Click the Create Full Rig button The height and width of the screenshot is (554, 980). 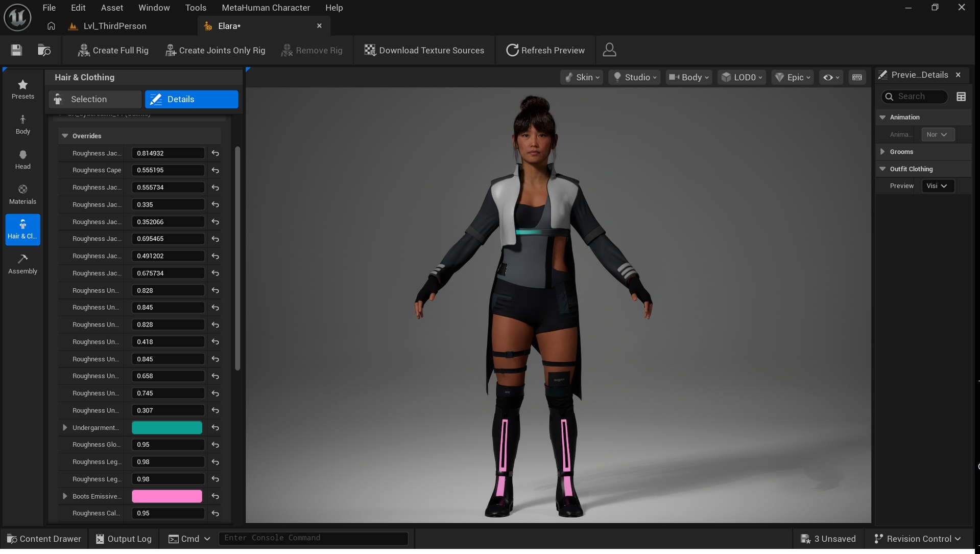(113, 50)
